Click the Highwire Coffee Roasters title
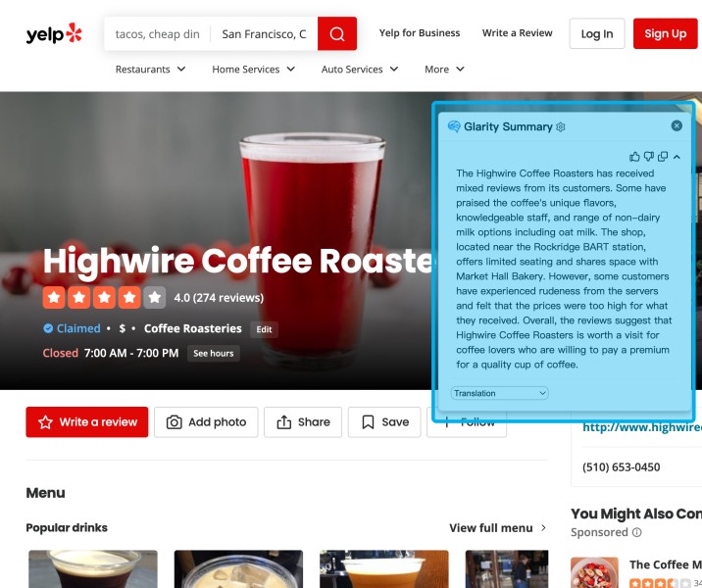702x588 pixels. pyautogui.click(x=237, y=261)
